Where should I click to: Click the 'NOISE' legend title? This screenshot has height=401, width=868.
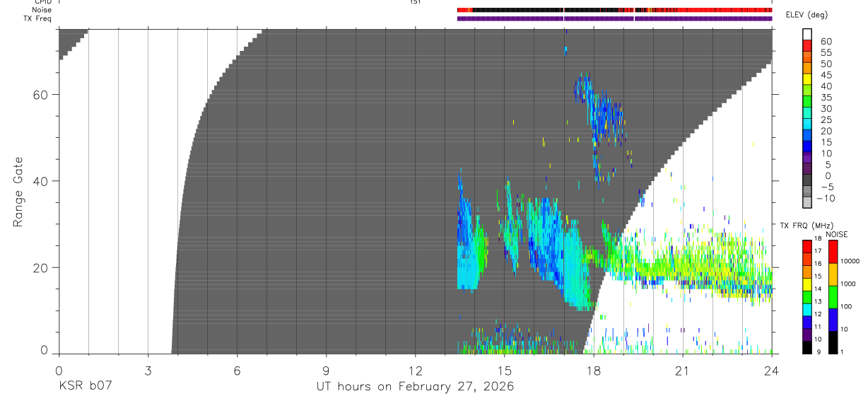tap(837, 234)
